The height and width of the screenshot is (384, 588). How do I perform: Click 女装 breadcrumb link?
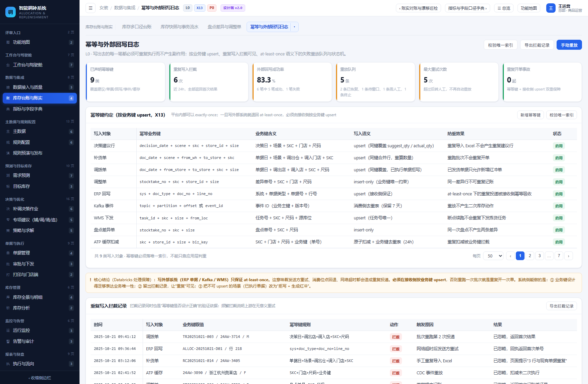[104, 8]
